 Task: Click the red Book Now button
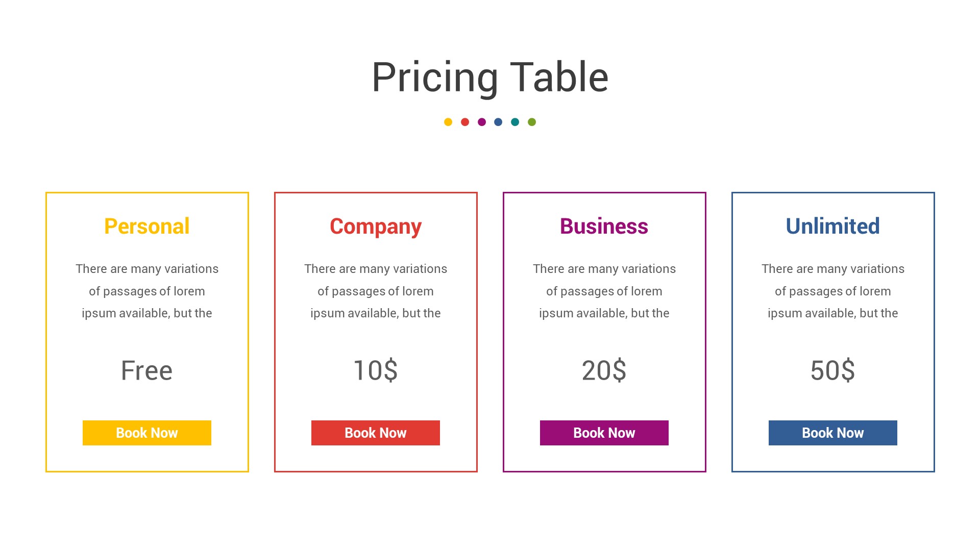coord(376,433)
